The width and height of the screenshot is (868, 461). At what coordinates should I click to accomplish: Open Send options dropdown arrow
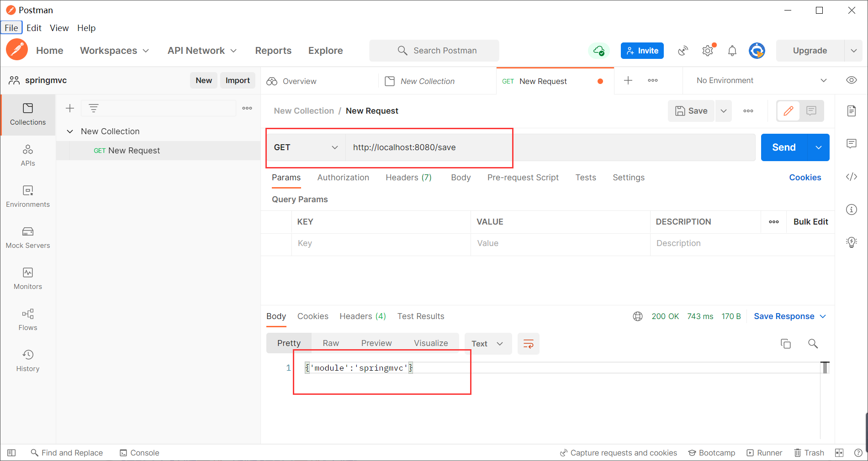pos(819,147)
